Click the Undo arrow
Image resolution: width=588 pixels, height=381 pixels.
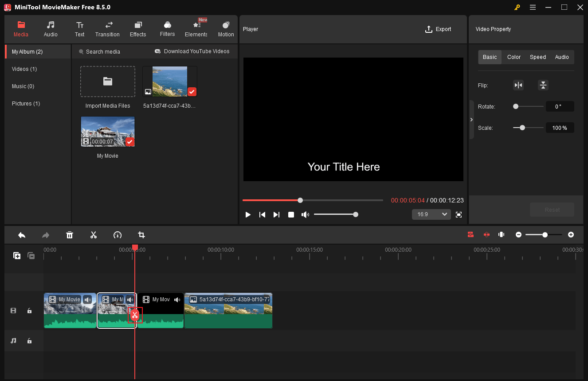coord(21,235)
